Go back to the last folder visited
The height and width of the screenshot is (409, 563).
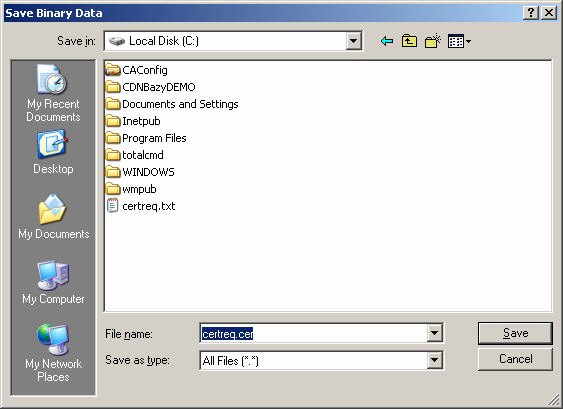(x=387, y=41)
